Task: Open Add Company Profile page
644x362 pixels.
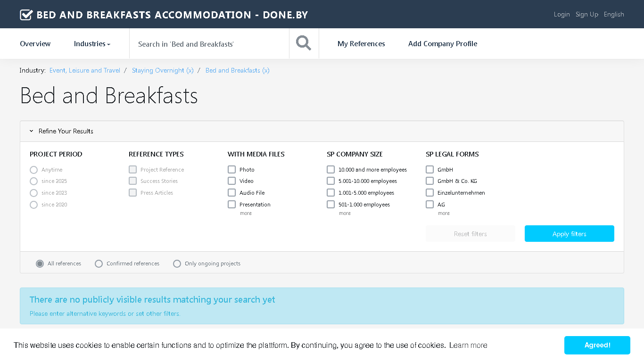Action: 443,44
